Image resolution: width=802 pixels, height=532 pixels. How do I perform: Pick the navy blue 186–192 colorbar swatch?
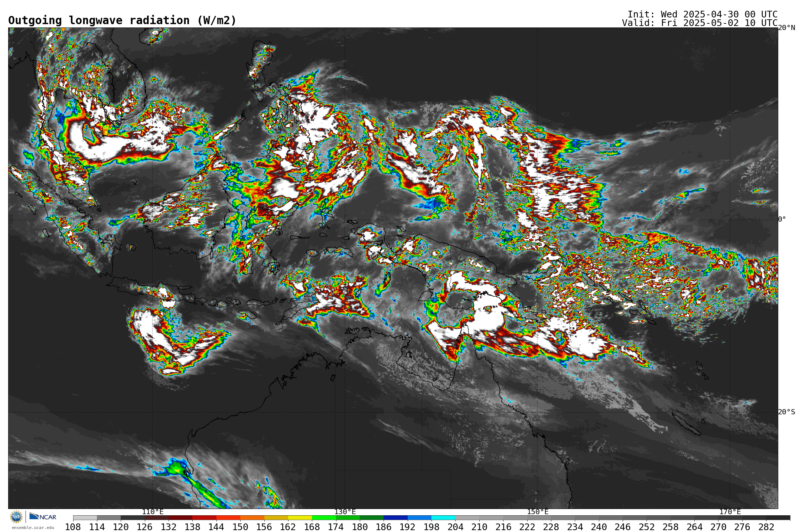pos(395,518)
